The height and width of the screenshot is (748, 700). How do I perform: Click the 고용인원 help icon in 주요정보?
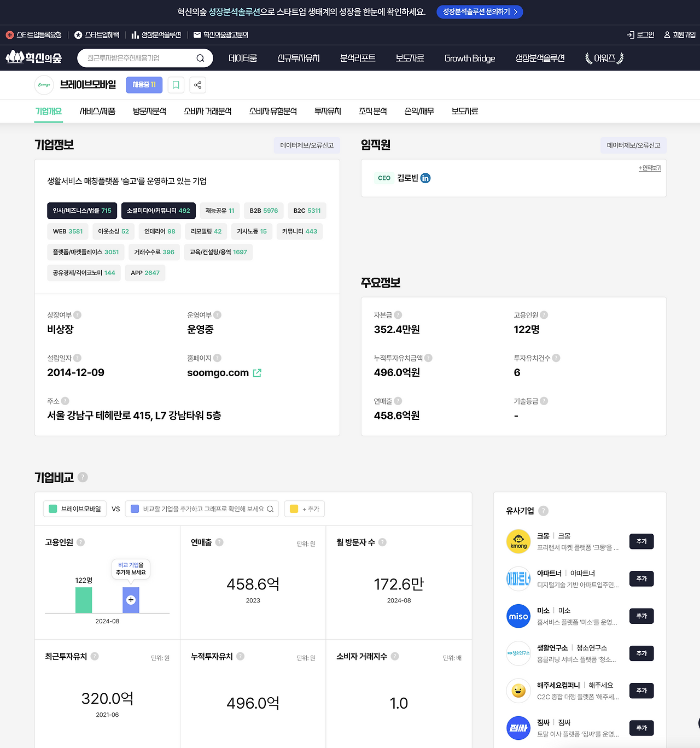pos(544,315)
